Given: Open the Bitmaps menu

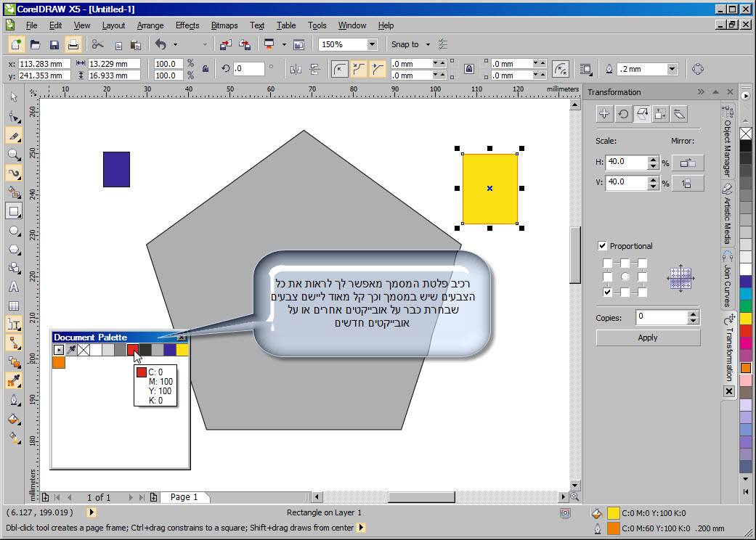Looking at the screenshot, I should [x=224, y=25].
